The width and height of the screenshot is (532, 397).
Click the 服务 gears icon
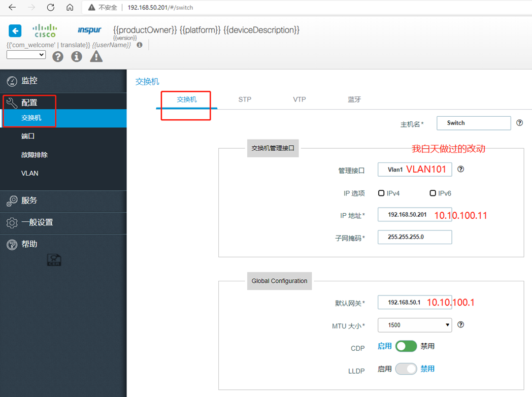click(x=12, y=201)
